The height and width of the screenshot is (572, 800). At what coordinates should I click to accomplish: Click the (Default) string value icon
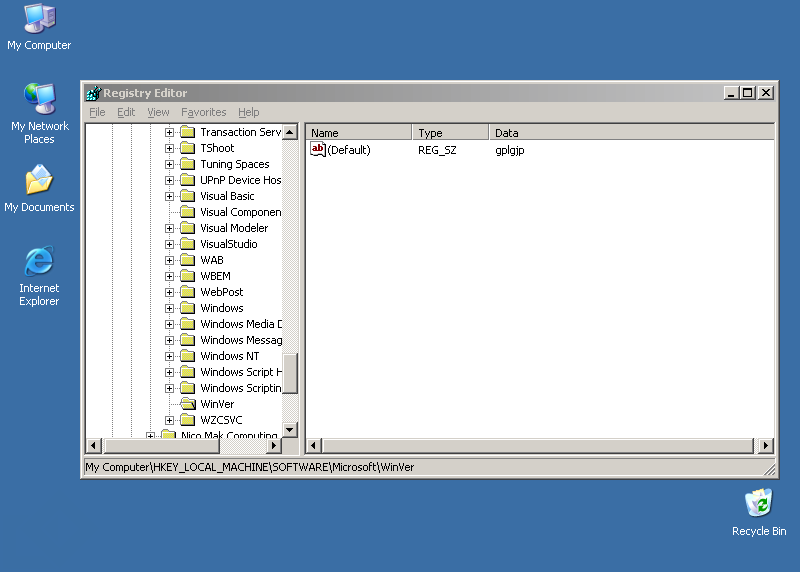[317, 150]
